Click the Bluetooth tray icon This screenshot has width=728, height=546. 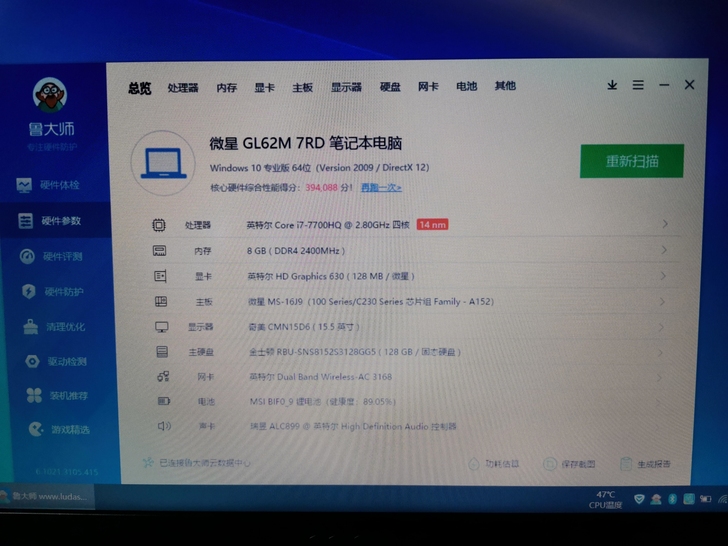point(672,499)
